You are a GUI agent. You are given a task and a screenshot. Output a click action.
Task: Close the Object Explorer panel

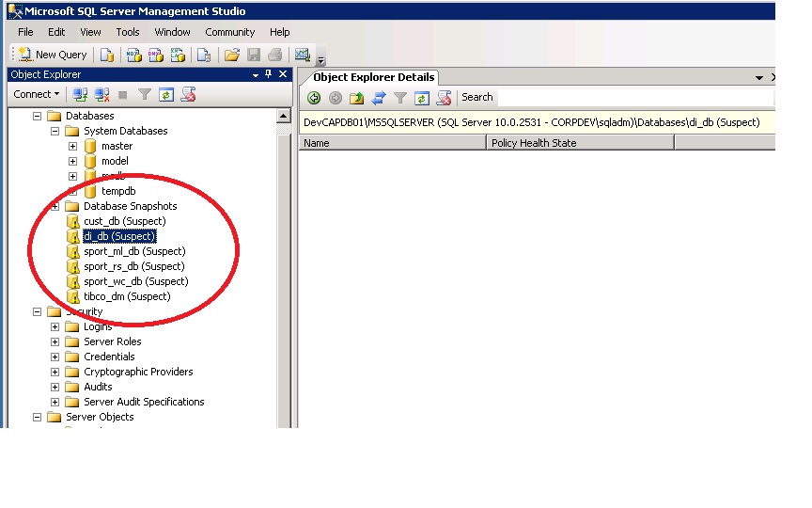coord(283,74)
